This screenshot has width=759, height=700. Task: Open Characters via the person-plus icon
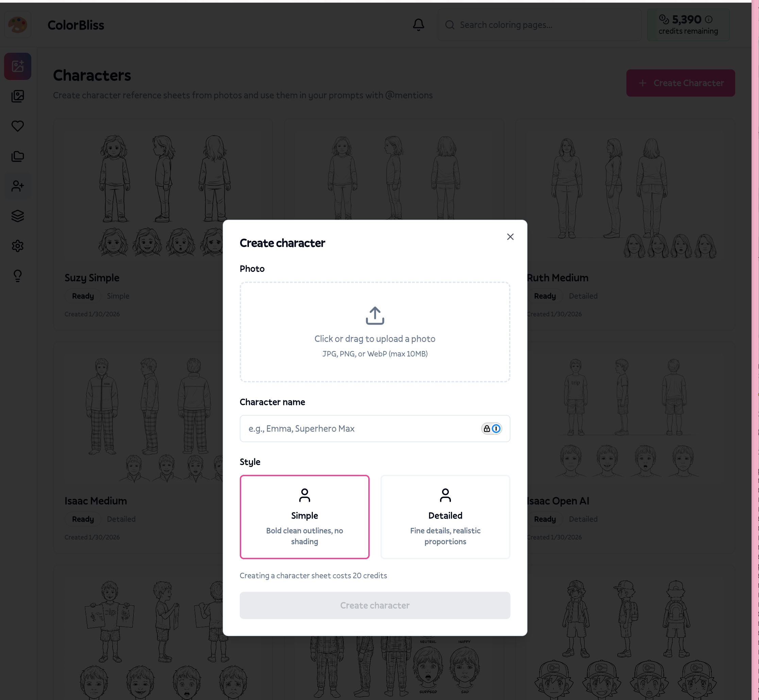[18, 186]
